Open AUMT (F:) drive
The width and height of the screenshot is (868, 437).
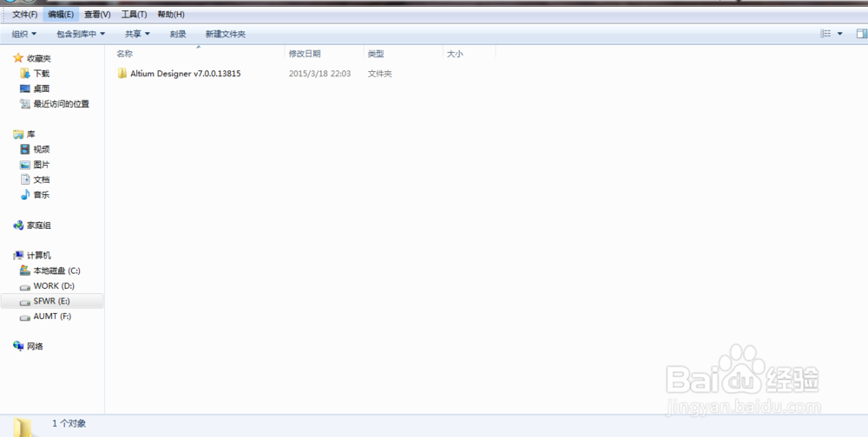tap(53, 316)
